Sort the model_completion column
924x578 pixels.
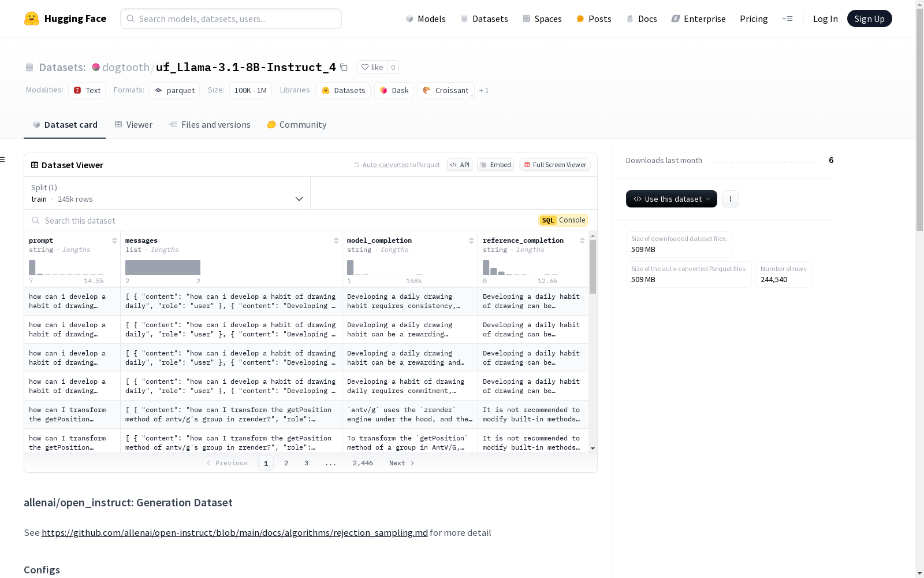(x=471, y=240)
